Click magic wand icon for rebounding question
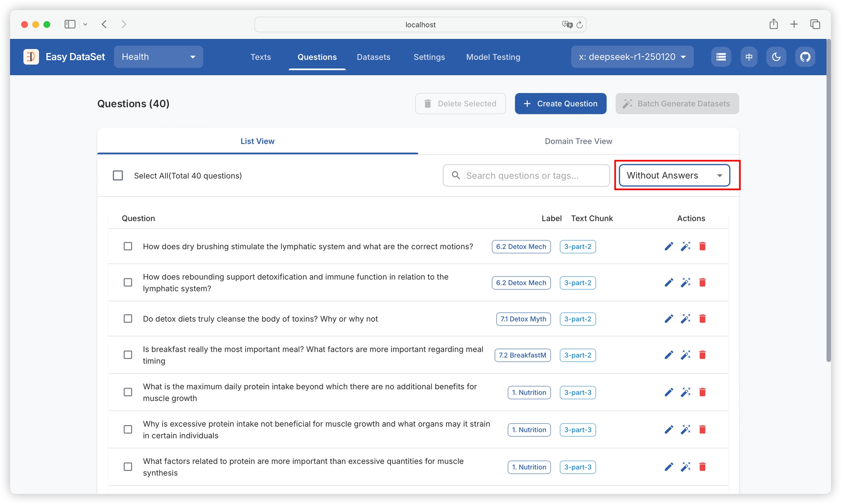 (686, 282)
